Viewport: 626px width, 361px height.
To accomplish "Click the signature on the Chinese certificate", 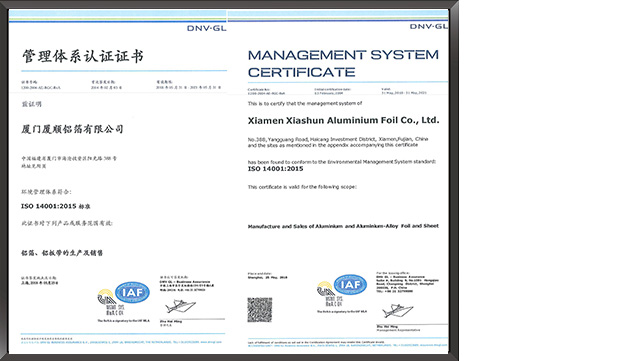I will coord(180,307).
